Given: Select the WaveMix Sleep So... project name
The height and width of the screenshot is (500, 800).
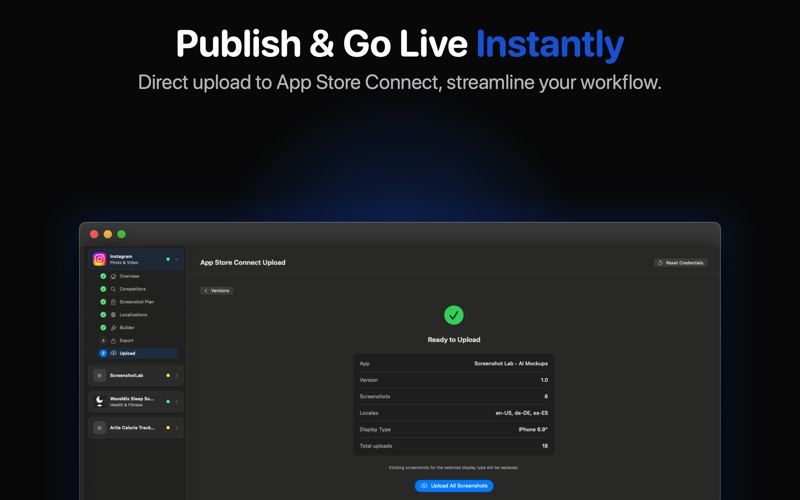Looking at the screenshot, I should [x=132, y=398].
